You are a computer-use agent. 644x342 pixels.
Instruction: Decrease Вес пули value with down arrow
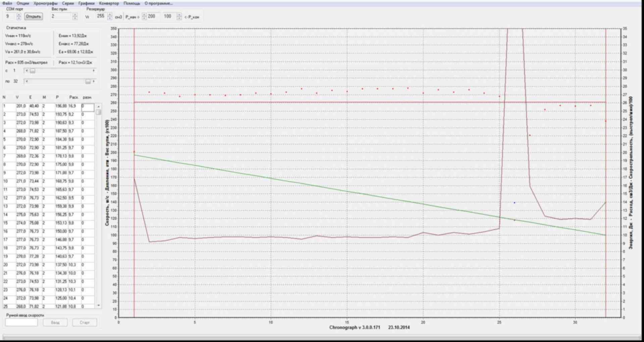coord(75,18)
